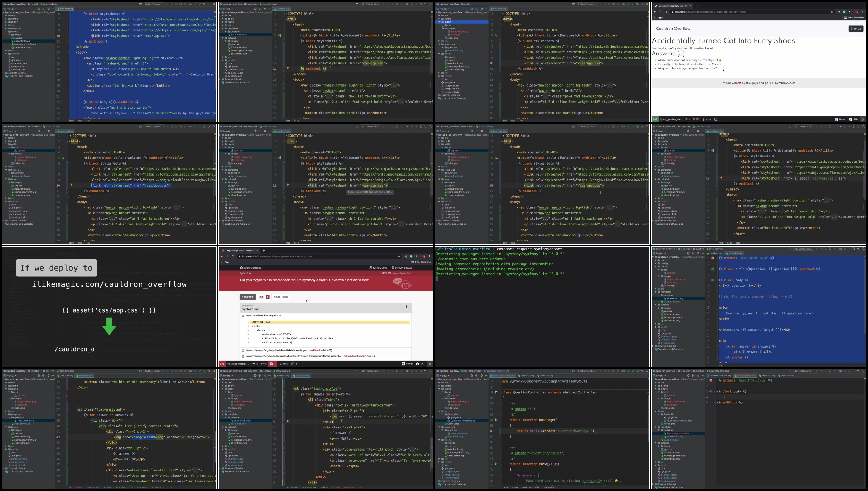
Task: Click the red 500 status in the debug toolbar
Action: click(222, 364)
